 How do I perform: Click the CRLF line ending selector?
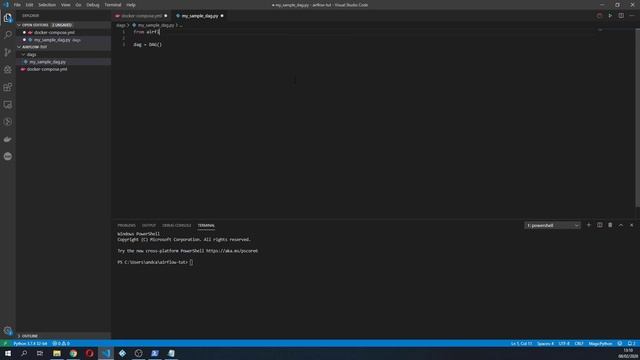[579, 344]
